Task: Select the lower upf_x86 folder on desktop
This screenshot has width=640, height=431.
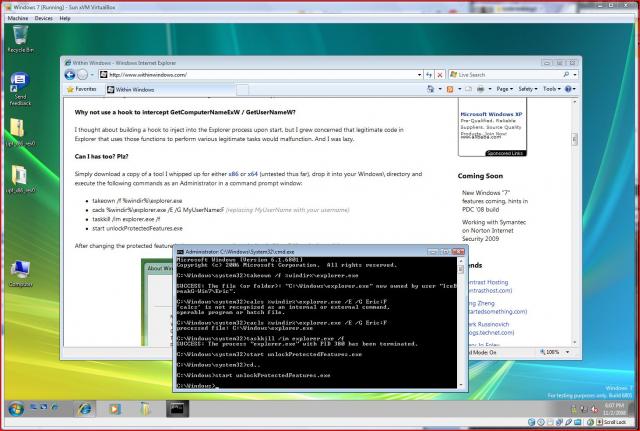Action: (20, 179)
